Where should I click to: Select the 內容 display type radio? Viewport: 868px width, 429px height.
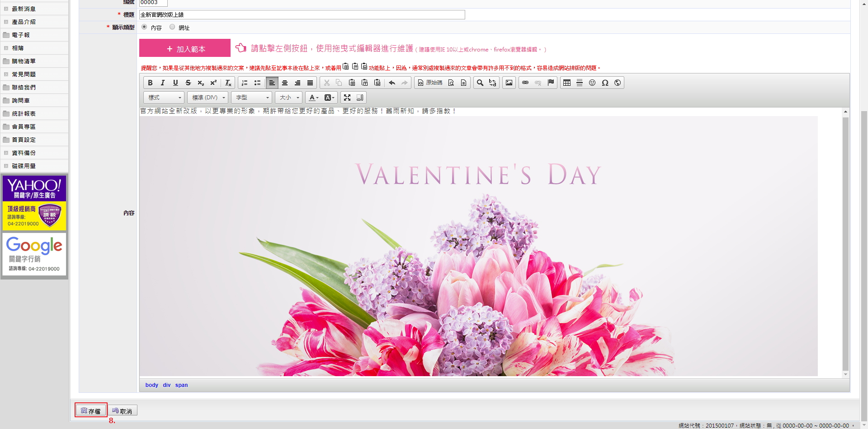pyautogui.click(x=144, y=27)
